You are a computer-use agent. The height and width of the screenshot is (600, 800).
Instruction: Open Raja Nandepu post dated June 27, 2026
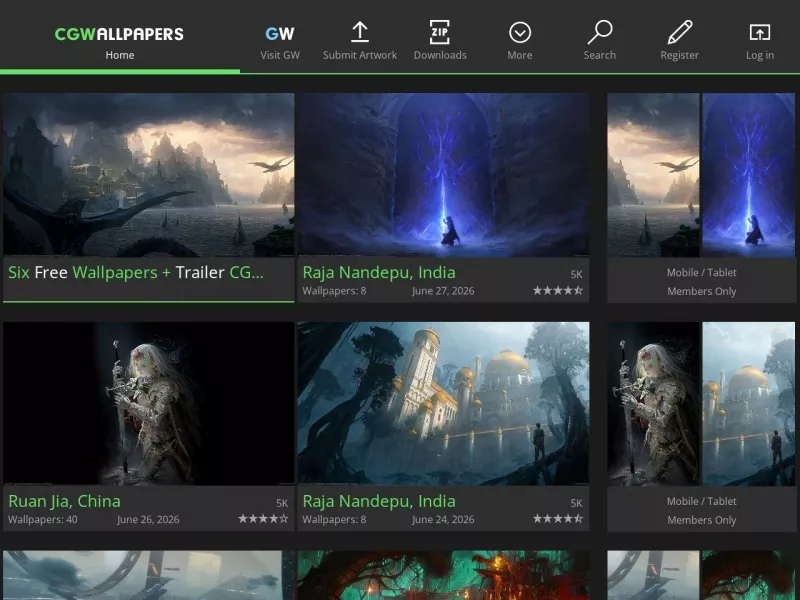click(379, 272)
